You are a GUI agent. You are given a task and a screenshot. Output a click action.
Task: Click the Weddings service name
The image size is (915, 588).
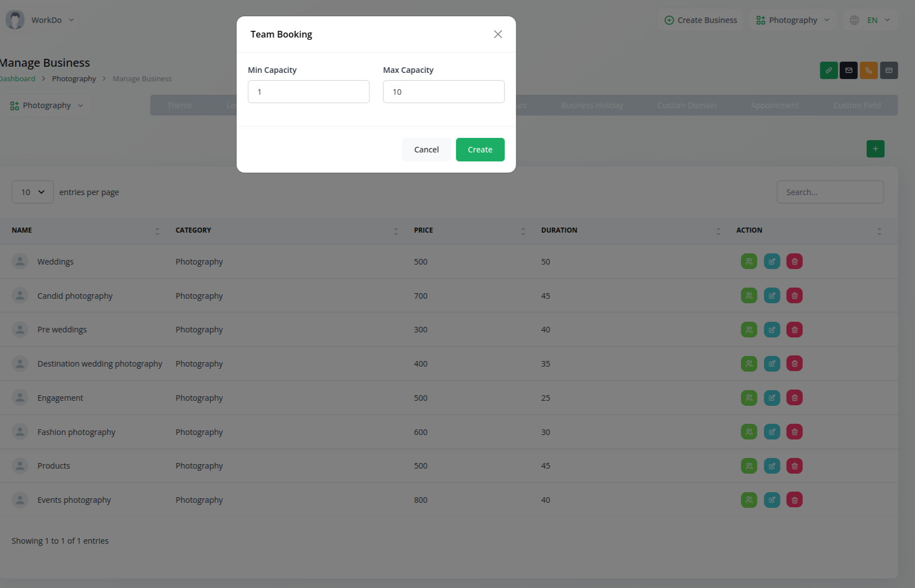pyautogui.click(x=56, y=262)
